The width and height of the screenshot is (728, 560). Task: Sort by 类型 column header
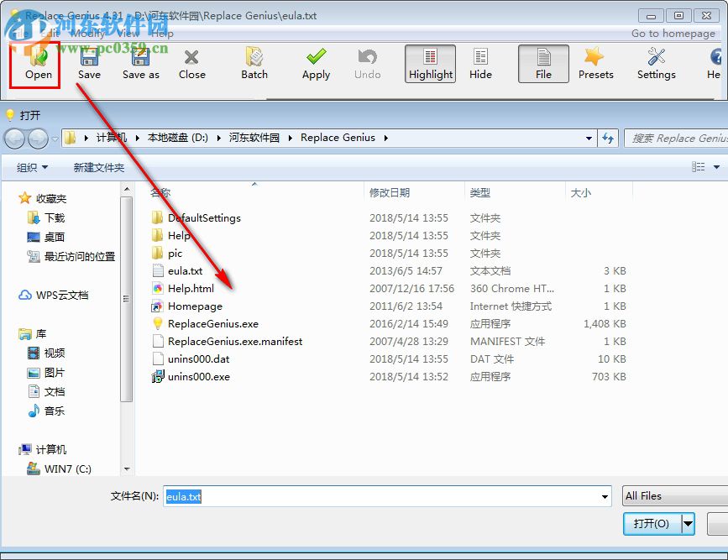coord(480,193)
